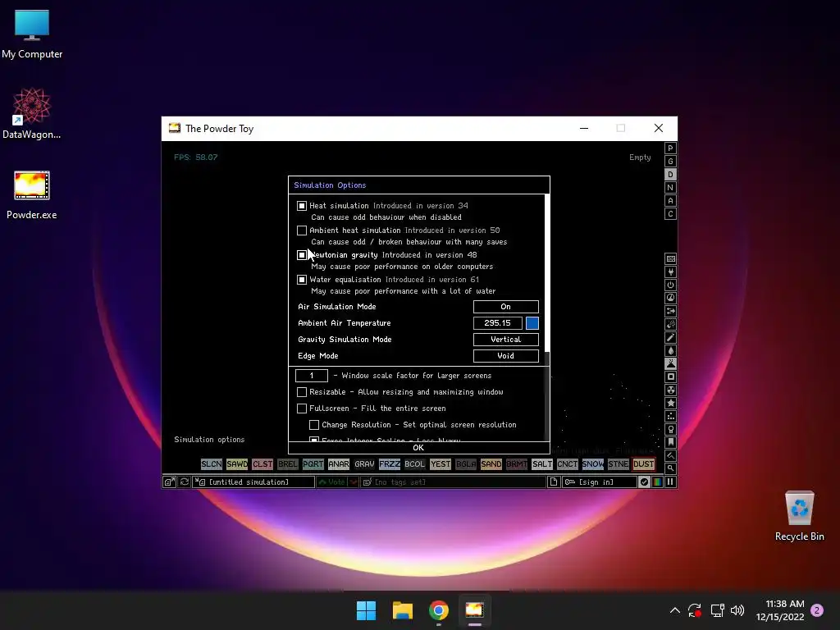840x630 pixels.
Task: Open File Explorer from the taskbar
Action: [402, 610]
